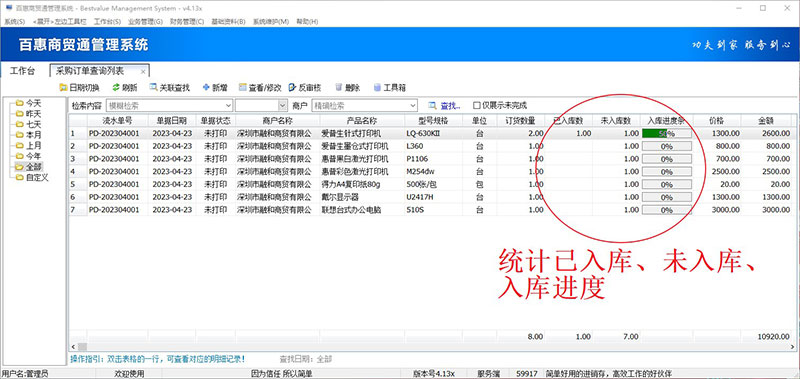Screen dimensions: 800x379
Task: Open the 系统维护(M) menu
Action: tap(271, 22)
